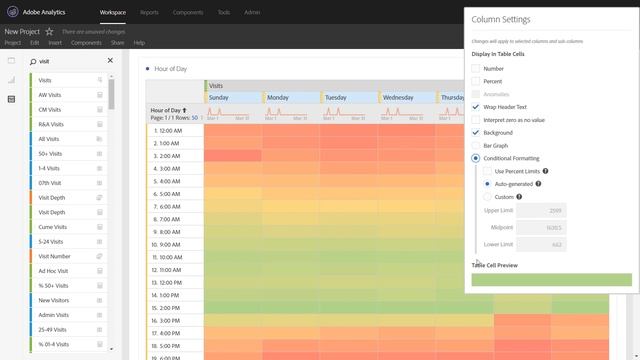640x360 pixels.
Task: Click the Table Cell Preview green swatch
Action: [x=551, y=280]
